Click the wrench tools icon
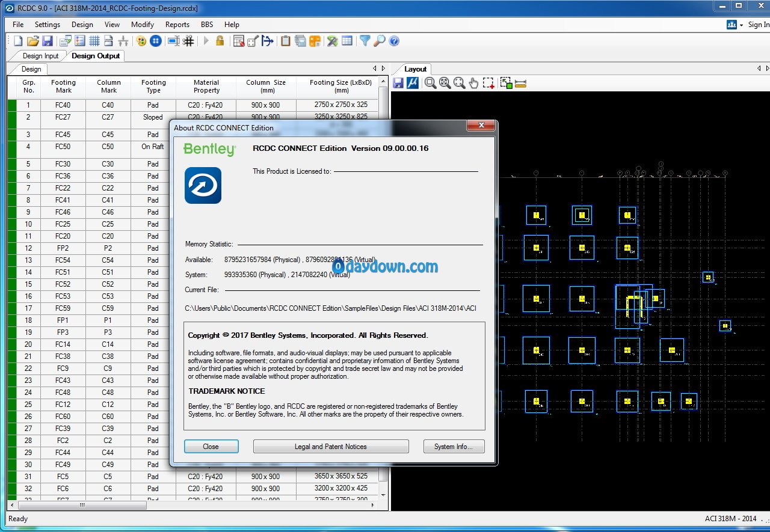This screenshot has height=532, width=770. coord(333,41)
